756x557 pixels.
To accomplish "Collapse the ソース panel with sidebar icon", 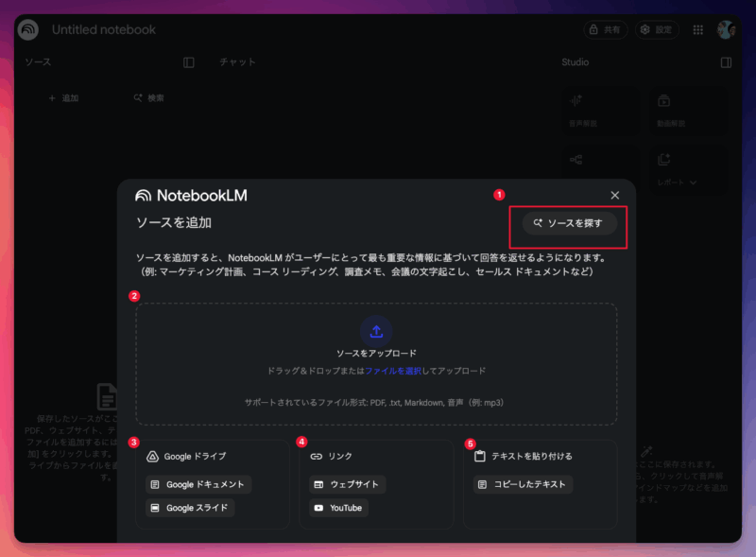I will click(188, 62).
